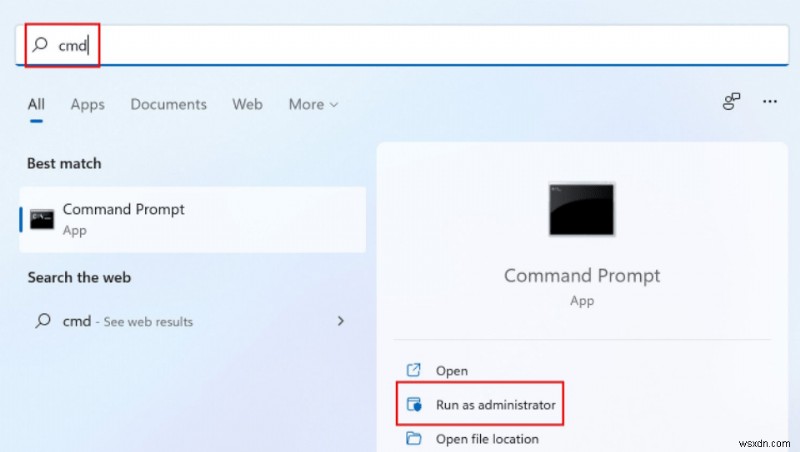
Task: Click the Best match heading
Action: [64, 164]
